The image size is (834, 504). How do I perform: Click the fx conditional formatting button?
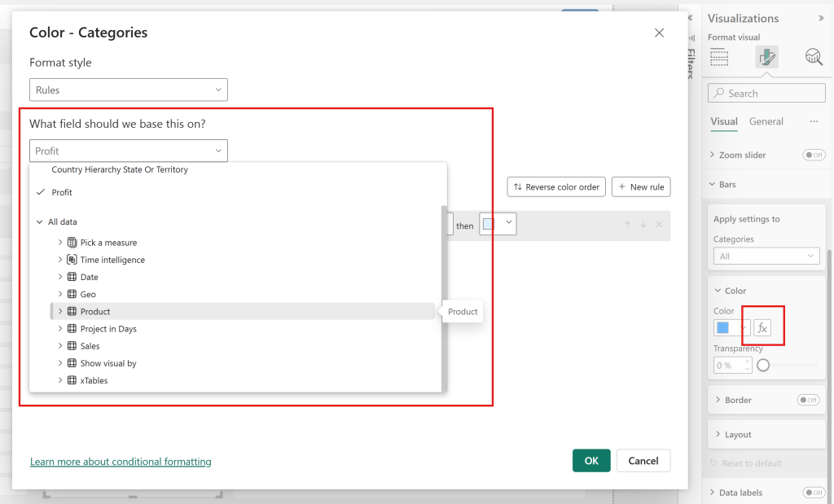click(762, 328)
